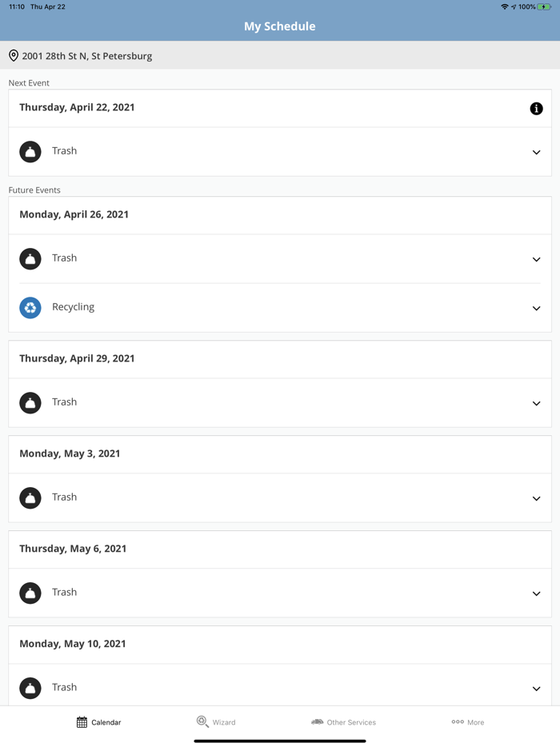Switch to Other Services tab

pos(343,721)
